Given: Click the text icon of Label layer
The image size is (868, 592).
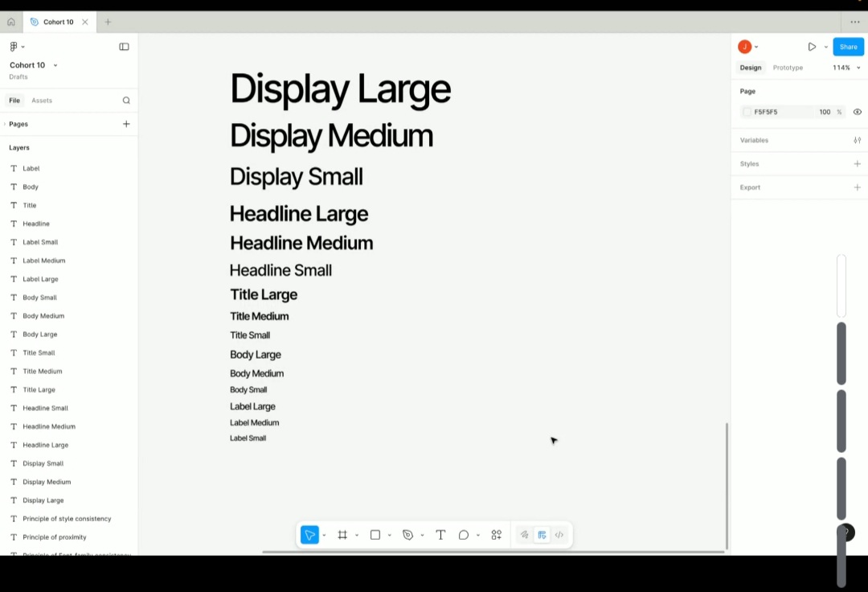Looking at the screenshot, I should [x=14, y=168].
